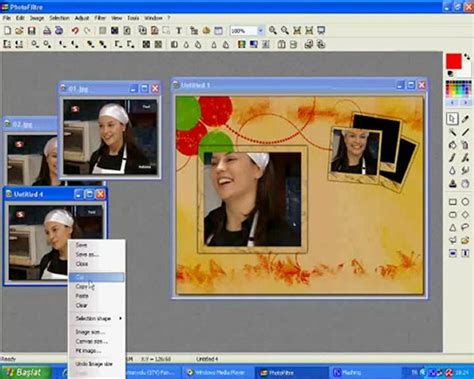Open the Adjust menu
Screen dimensions: 474x379
tap(82, 18)
